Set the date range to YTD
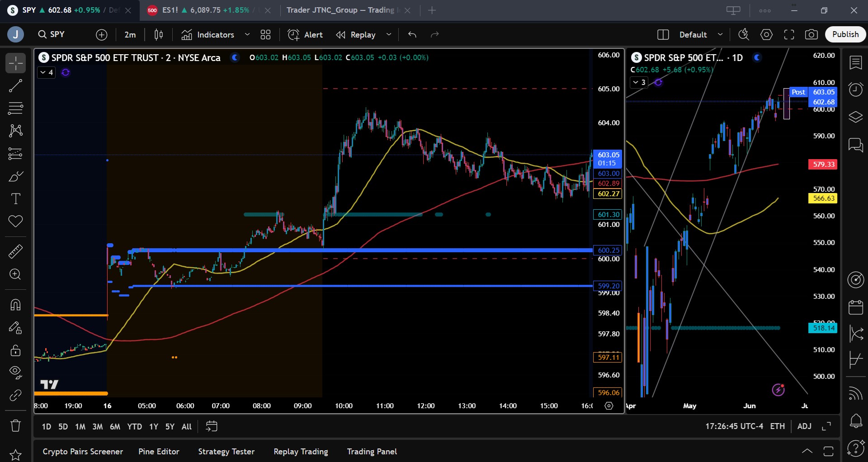Screen dimensions: 868x462 [x=134, y=426]
